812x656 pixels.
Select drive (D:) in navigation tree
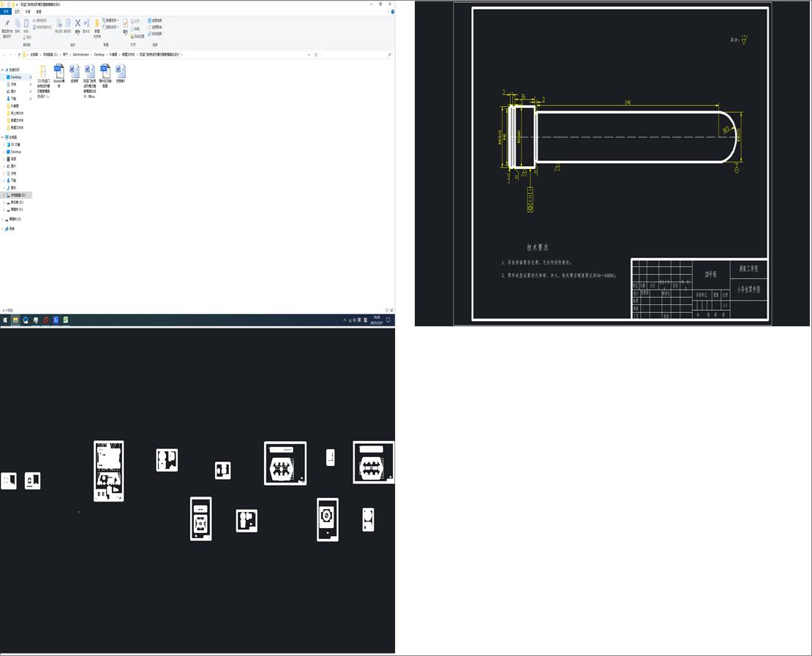click(17, 203)
